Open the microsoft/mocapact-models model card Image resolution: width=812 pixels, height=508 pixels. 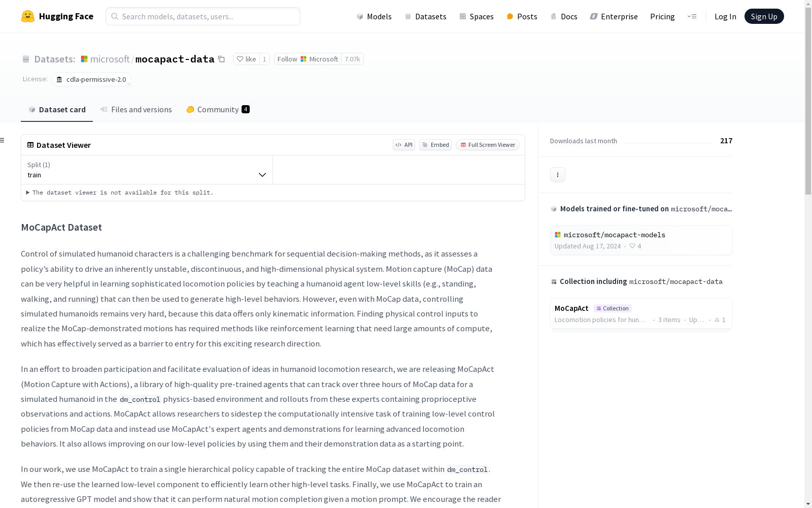[641, 240]
